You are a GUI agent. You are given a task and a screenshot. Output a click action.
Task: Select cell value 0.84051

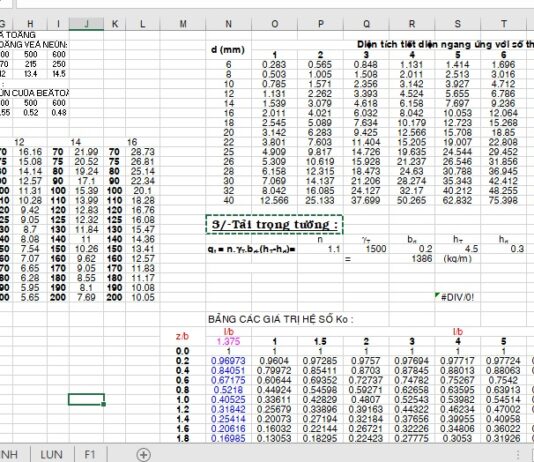[x=228, y=370]
